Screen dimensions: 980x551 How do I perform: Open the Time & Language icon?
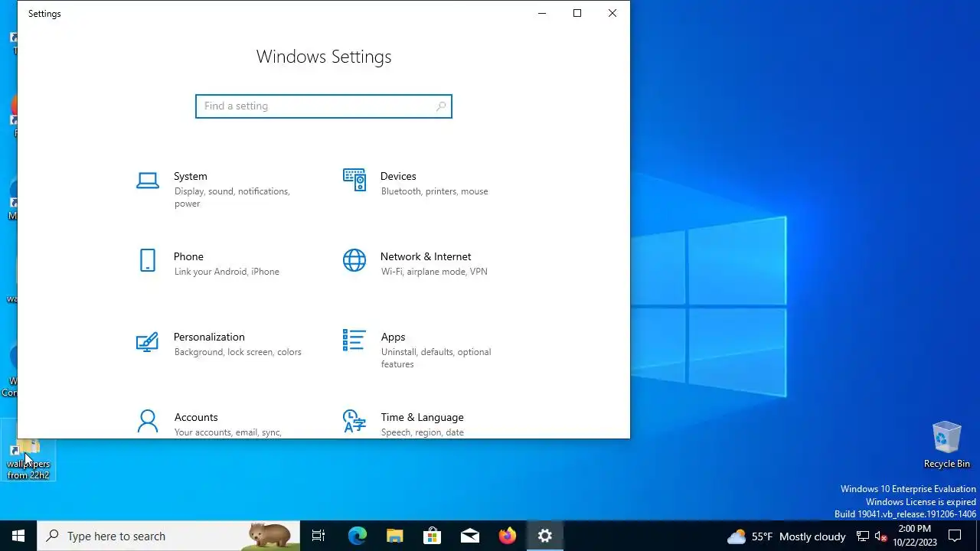point(354,422)
